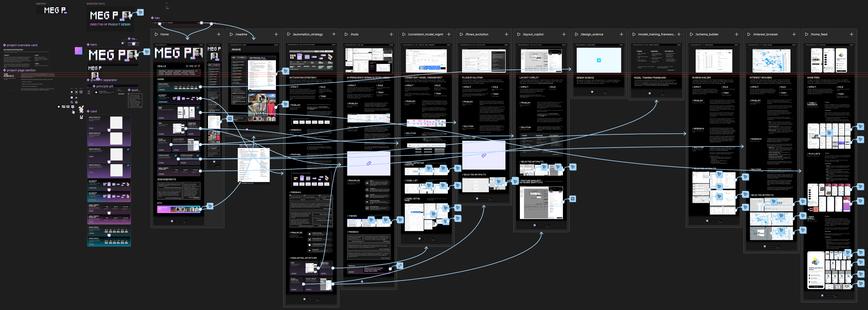The width and height of the screenshot is (868, 310).
Task: Click plus icon on /layout_copilot flow
Action: 564,34
